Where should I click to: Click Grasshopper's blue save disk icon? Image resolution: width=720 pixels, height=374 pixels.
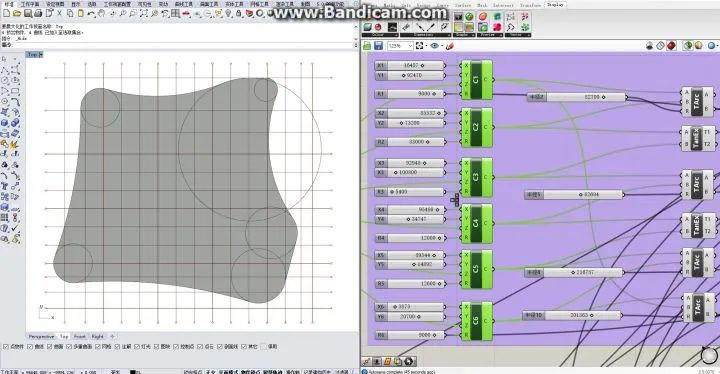coord(378,45)
